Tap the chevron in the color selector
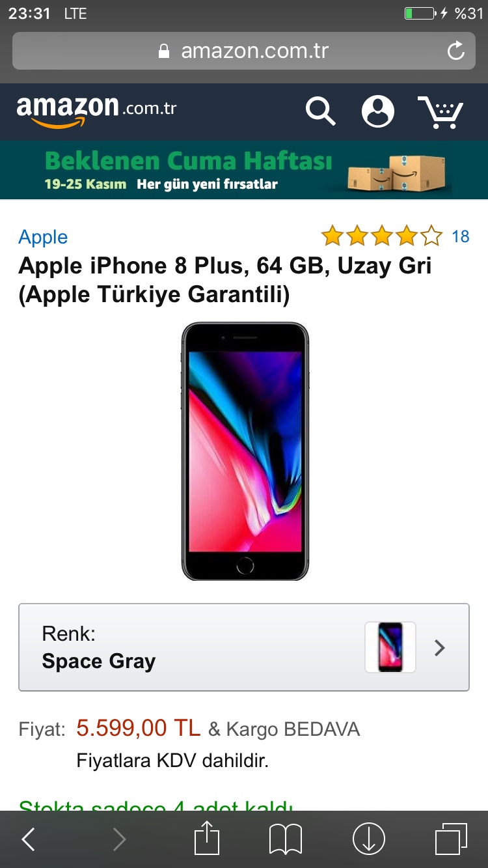Viewport: 488px width, 868px height. point(440,647)
